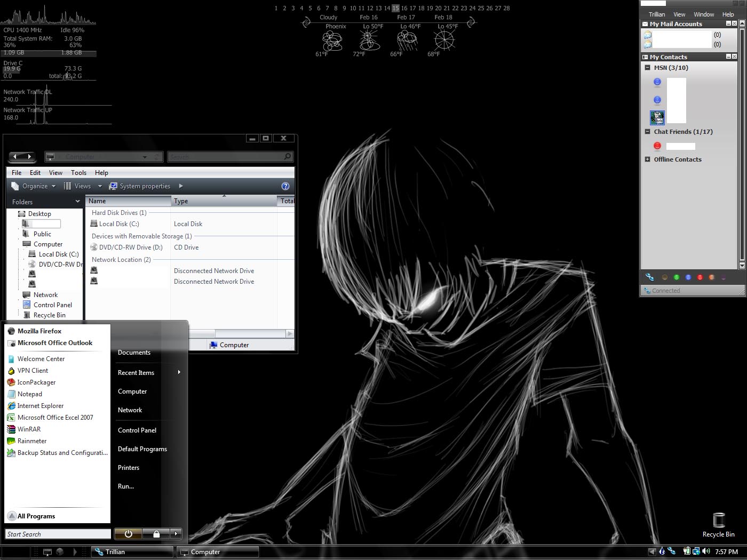Select day 15 in the calendar strip
The width and height of the screenshot is (747, 560).
(395, 8)
